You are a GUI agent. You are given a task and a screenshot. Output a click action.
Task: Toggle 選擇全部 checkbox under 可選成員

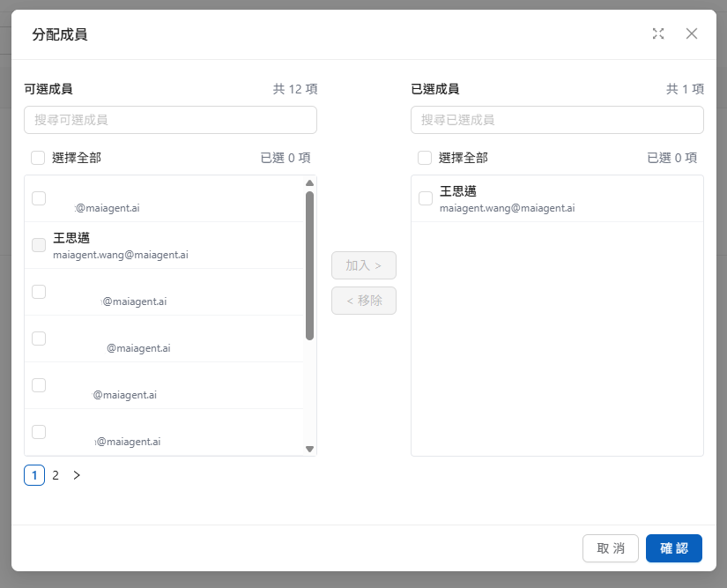pos(38,158)
